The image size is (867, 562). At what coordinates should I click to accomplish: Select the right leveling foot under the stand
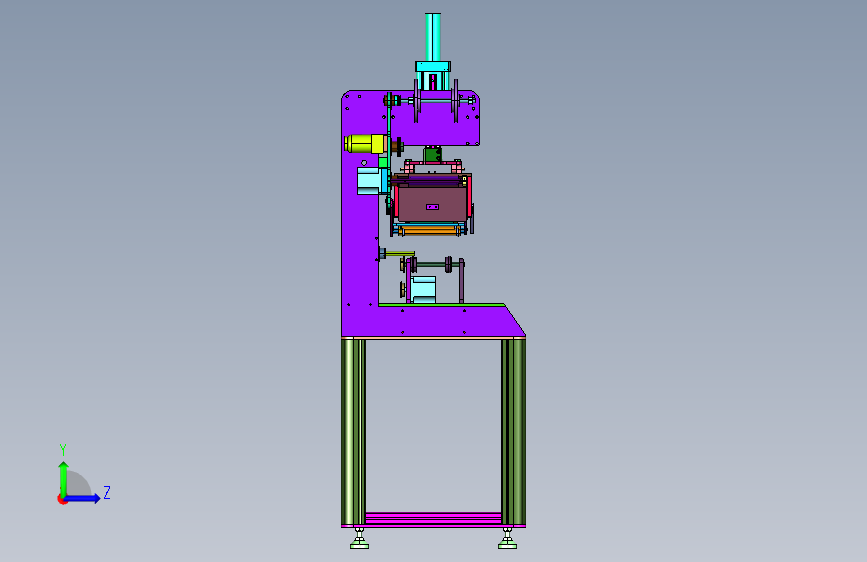coord(507,539)
